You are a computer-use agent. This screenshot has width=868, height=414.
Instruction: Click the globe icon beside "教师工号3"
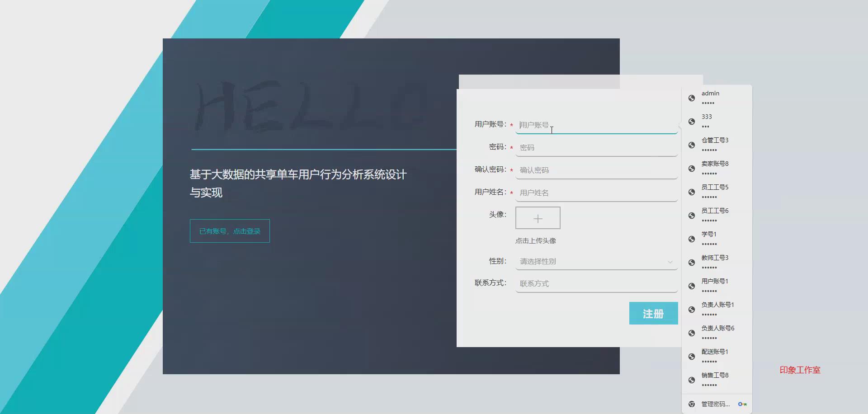(x=691, y=263)
